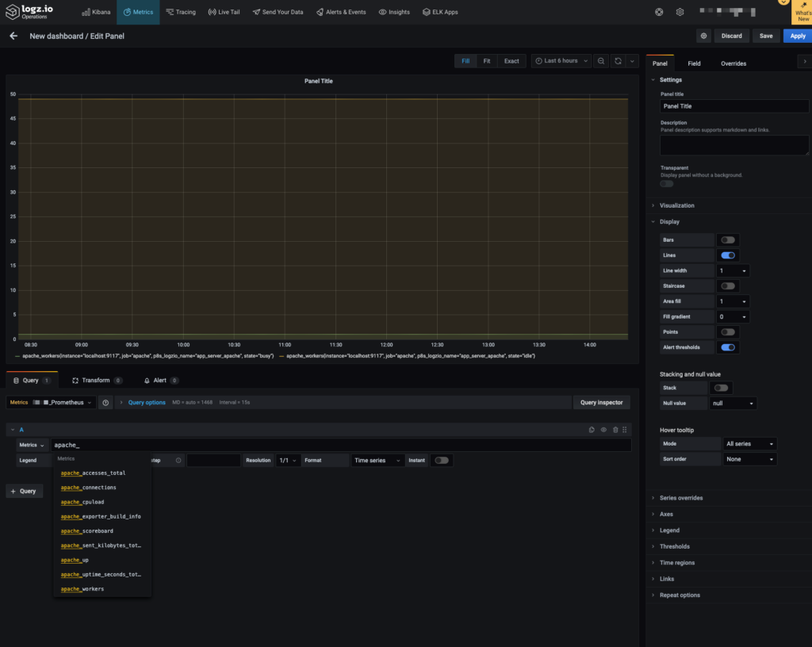812x647 pixels.
Task: Apply the panel changes
Action: coord(798,36)
